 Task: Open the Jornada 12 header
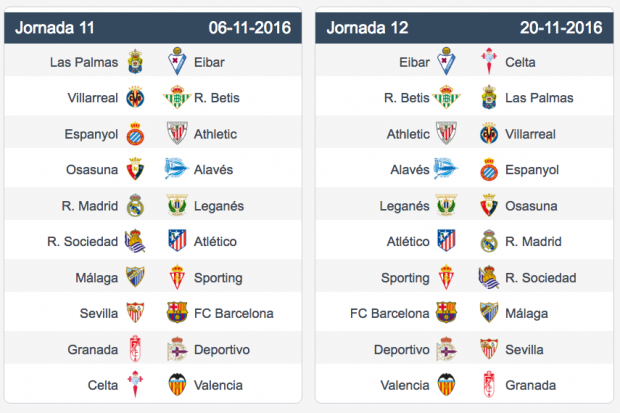pos(464,28)
